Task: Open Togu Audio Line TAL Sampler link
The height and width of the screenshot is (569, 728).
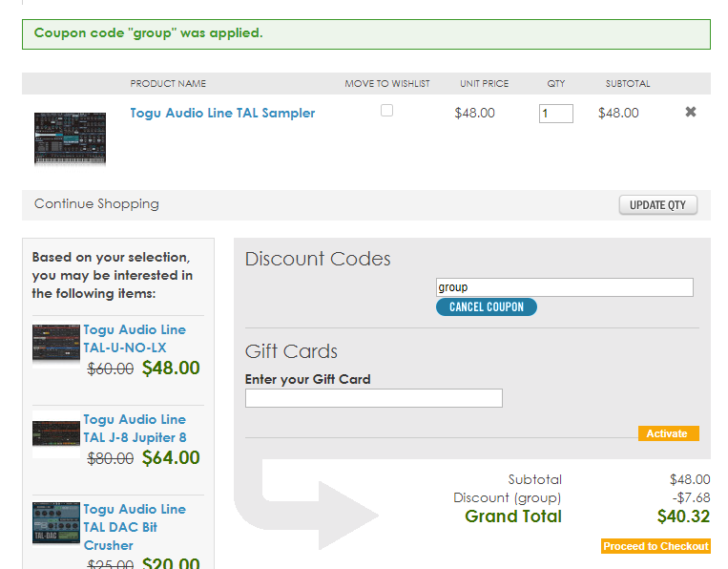Action: tap(222, 113)
